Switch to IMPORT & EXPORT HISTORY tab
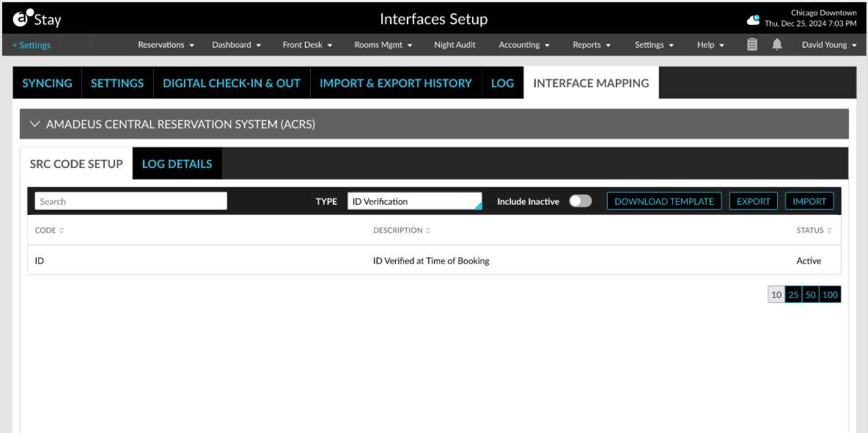Viewport: 868px width, 433px height. 396,83
